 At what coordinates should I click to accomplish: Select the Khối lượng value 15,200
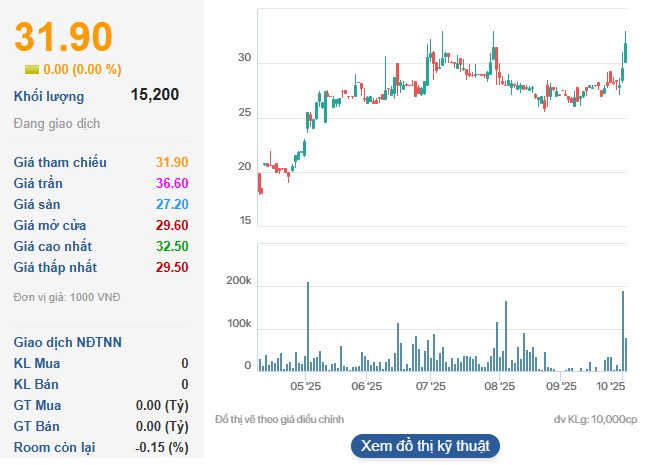(x=155, y=95)
